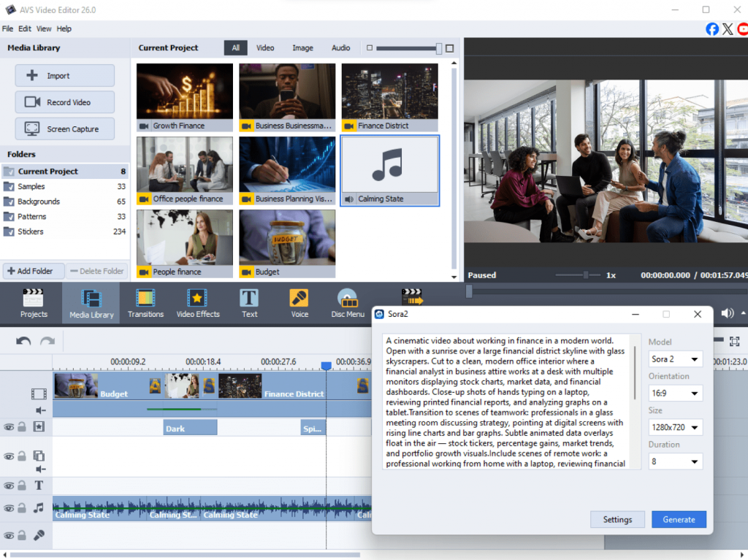Screen dimensions: 748x560
Task: Open the Model dropdown showing Sora 2
Action: pos(675,359)
